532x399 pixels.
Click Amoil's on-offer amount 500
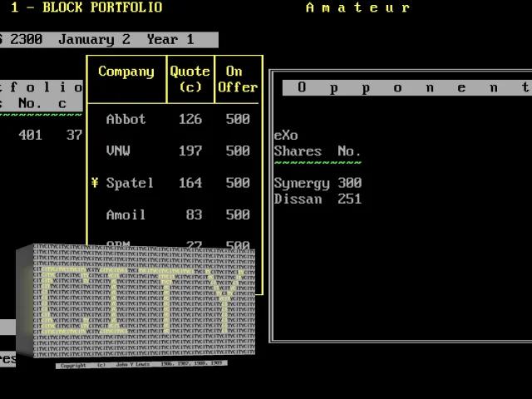tap(238, 214)
